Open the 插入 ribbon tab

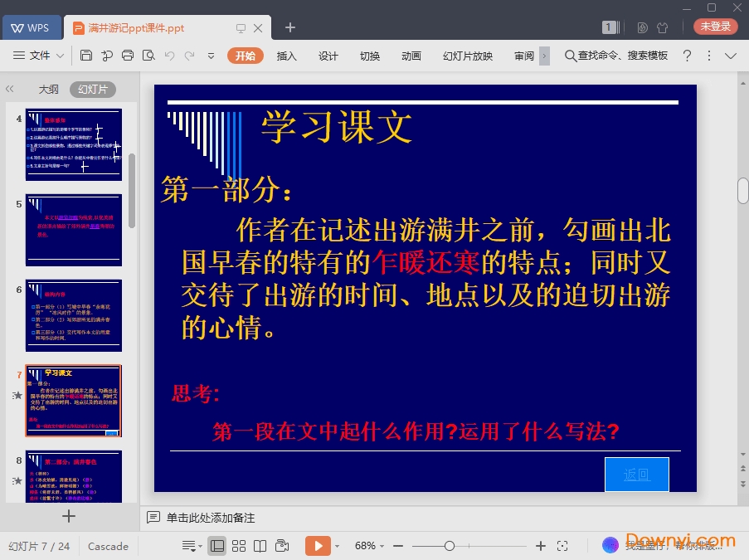pyautogui.click(x=287, y=56)
